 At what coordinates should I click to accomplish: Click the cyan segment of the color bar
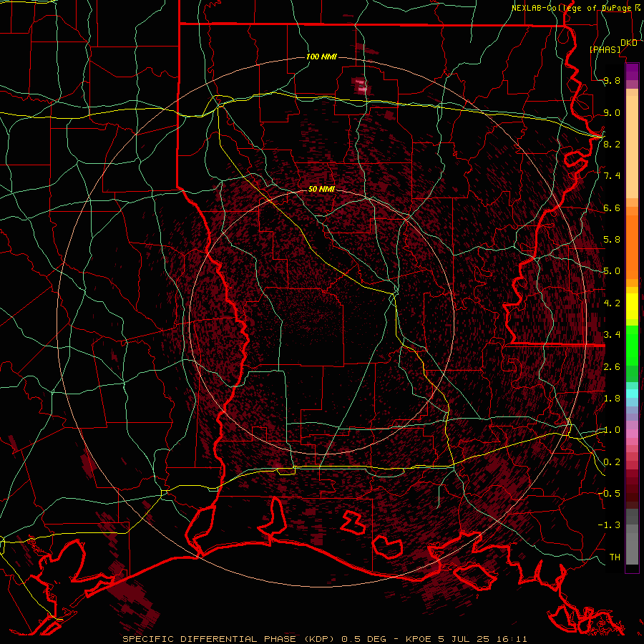tap(632, 393)
